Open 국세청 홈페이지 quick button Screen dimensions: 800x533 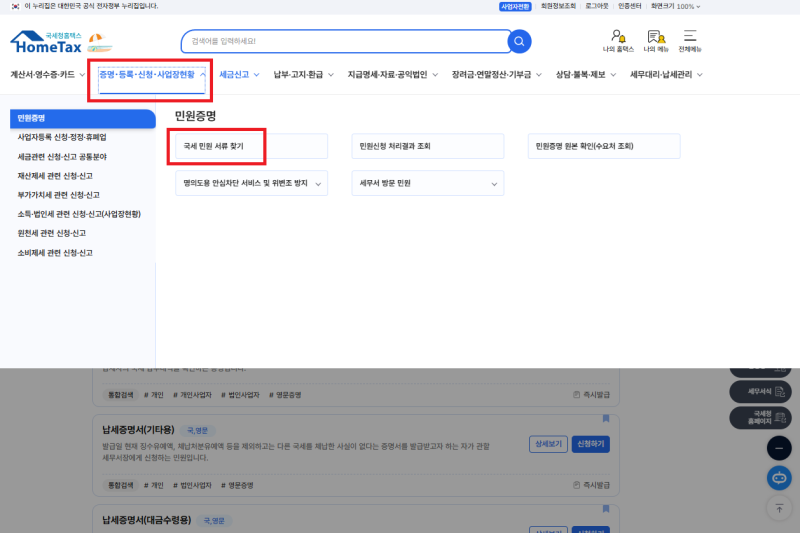(x=760, y=417)
